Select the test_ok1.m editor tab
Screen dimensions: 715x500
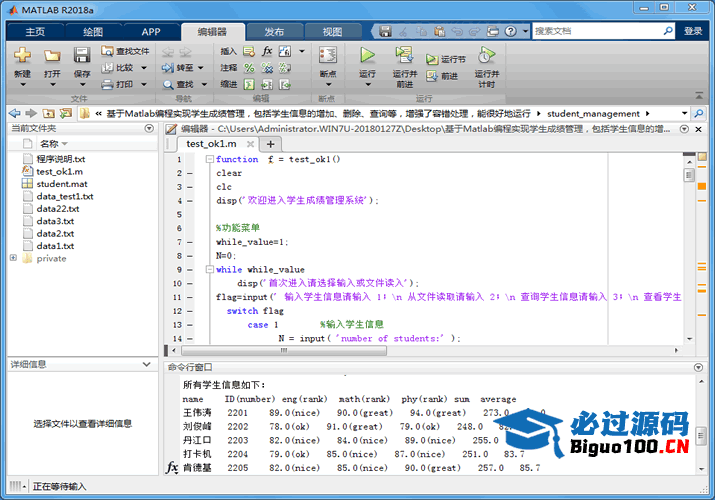tap(211, 144)
